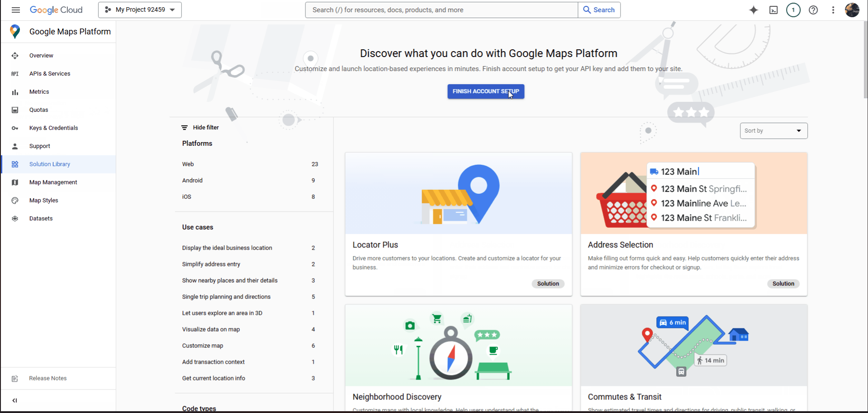
Task: Open the help question mark icon
Action: click(813, 10)
